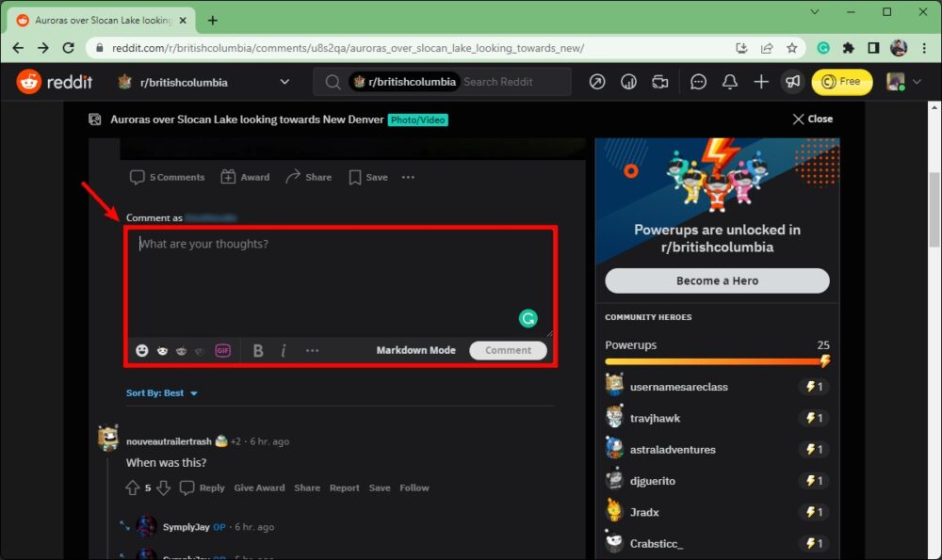Open the emoji picker in the comment box
The width and height of the screenshot is (942, 560).
[x=141, y=350]
